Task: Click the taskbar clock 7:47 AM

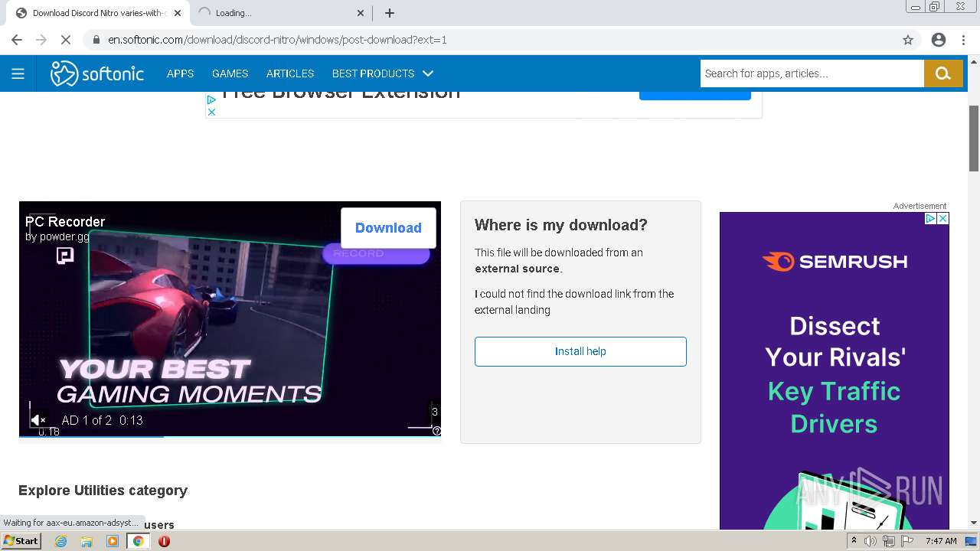Action: [941, 541]
